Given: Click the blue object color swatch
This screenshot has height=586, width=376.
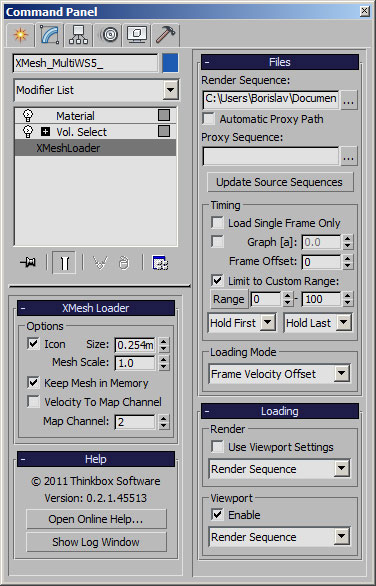Looking at the screenshot, I should 170,63.
